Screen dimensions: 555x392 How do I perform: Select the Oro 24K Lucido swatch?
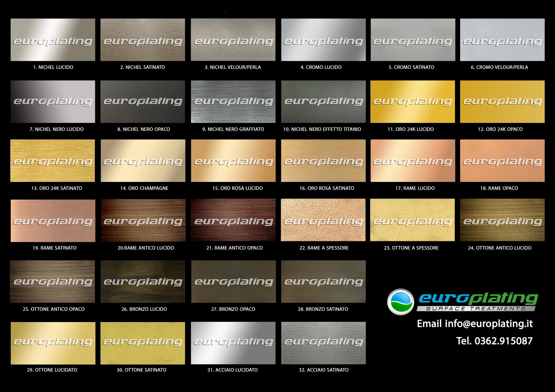click(x=413, y=102)
